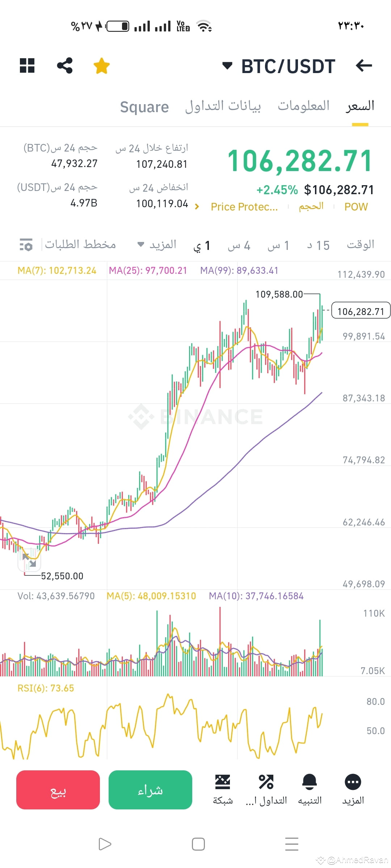This screenshot has width=391, height=868.
Task: Open the grid layout panel
Action: 27,65
